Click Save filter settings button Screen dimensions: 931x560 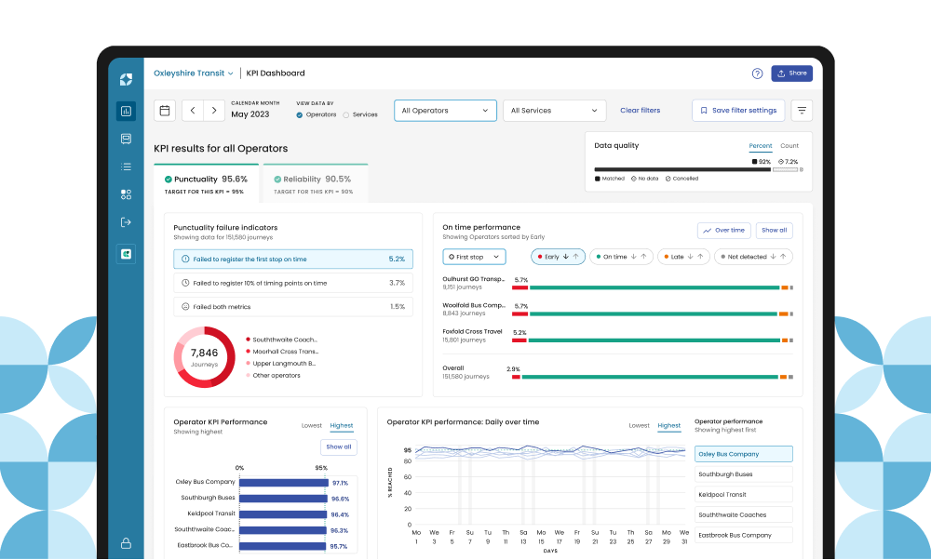click(x=738, y=111)
